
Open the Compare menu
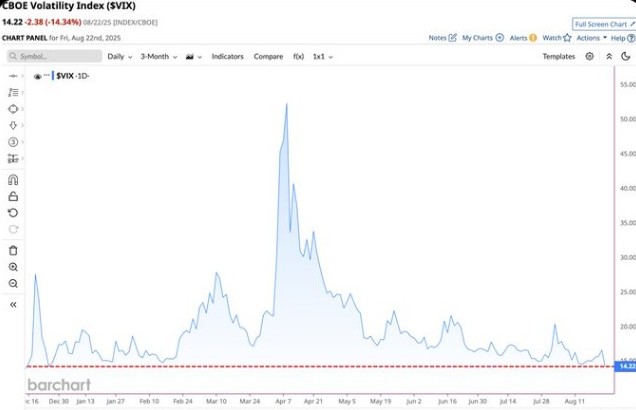click(x=268, y=56)
